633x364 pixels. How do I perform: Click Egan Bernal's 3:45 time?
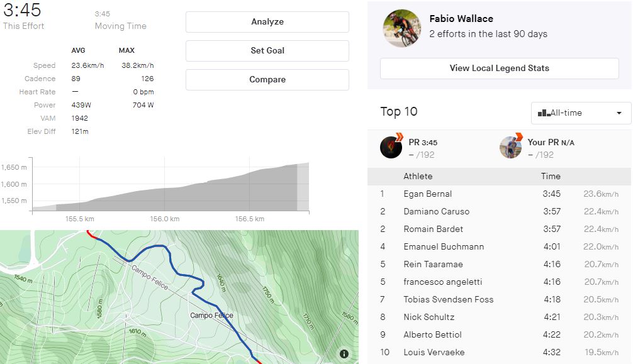(551, 194)
